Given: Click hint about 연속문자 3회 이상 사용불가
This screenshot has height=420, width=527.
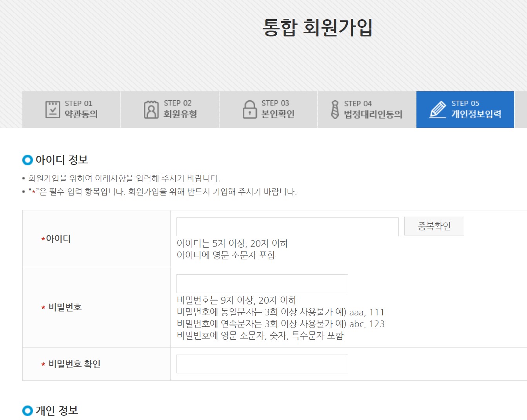Looking at the screenshot, I should pyautogui.click(x=281, y=324).
